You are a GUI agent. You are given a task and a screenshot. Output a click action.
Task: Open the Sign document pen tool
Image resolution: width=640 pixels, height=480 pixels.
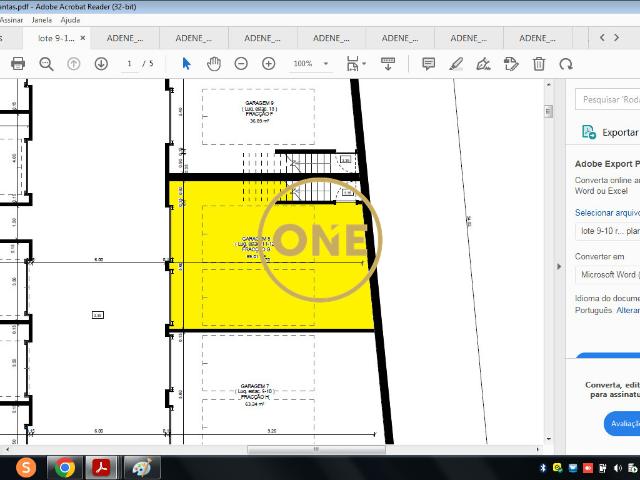tap(484, 63)
